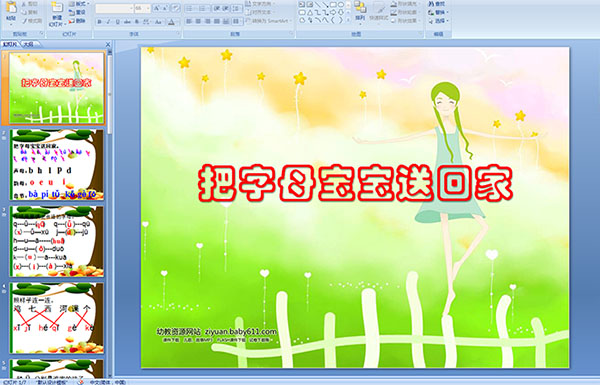Align text to the right
Screen dimensions: 600x385
[207, 21]
